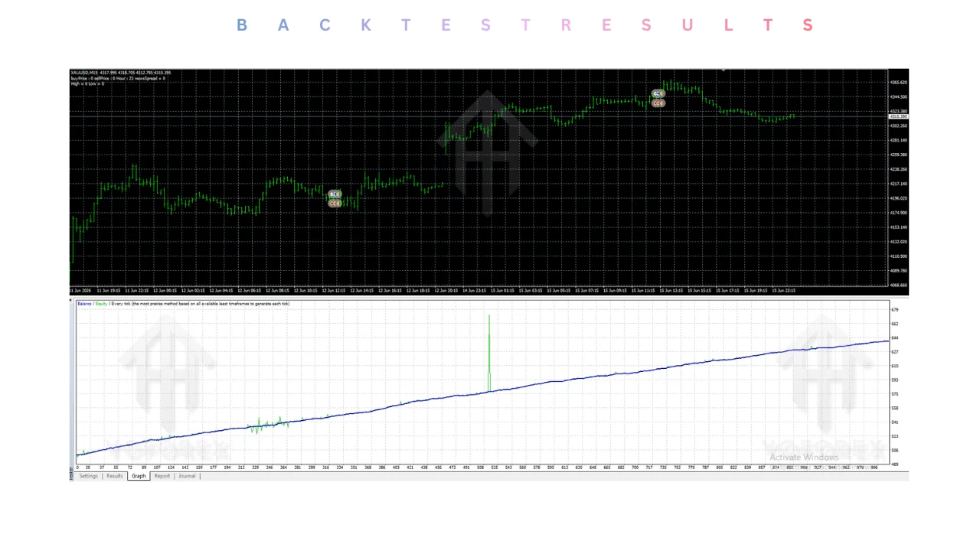Click the upper trade marker near 15 Jun 11:15
Screen dimensions: 980x551
click(x=658, y=93)
